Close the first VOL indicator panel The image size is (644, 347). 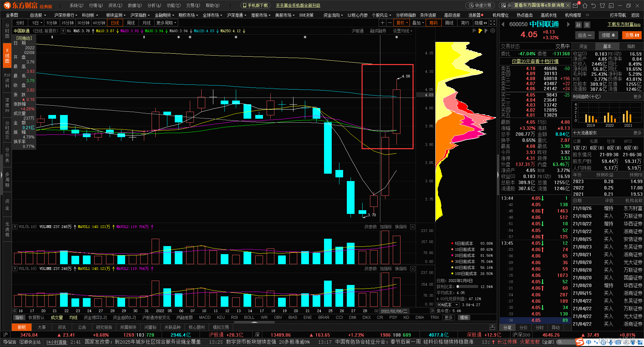click(413, 227)
